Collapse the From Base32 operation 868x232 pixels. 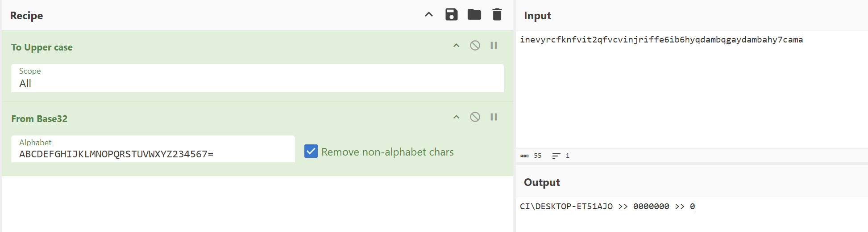456,117
